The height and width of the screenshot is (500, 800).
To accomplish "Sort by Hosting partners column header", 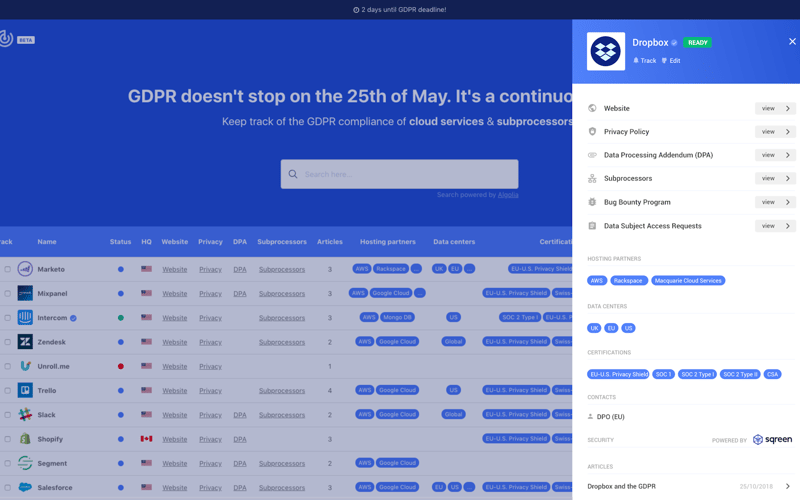I will pyautogui.click(x=388, y=242).
